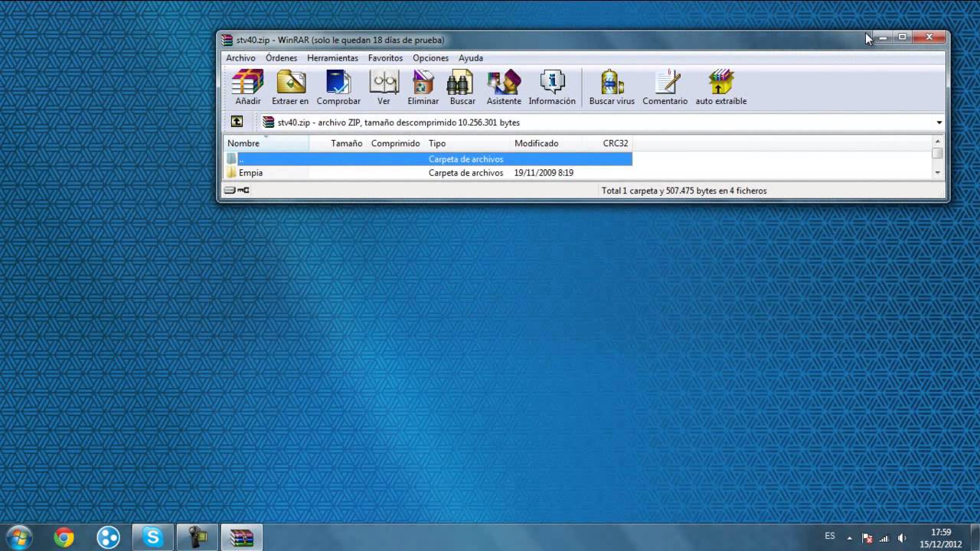Click the file list scroll down arrow

(x=938, y=173)
